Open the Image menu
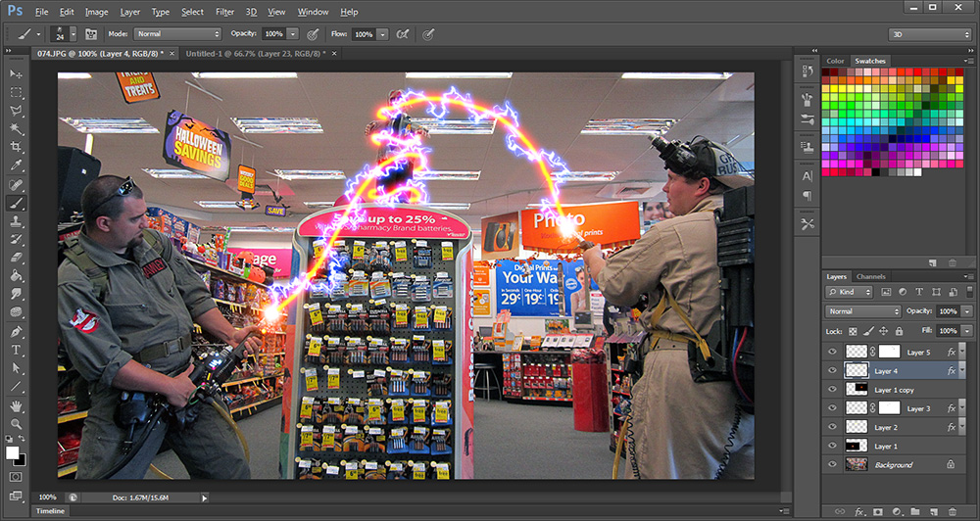Image resolution: width=980 pixels, height=521 pixels. point(96,12)
